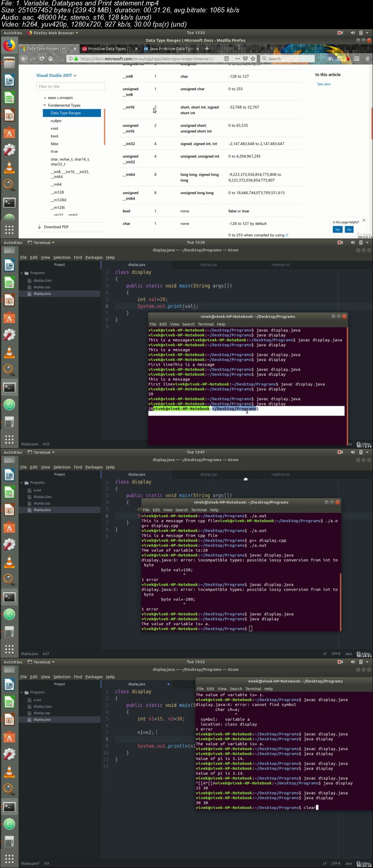Screen dimensions: 373x868
Task: Open a new tab with the plus icon
Action: click(x=207, y=49)
